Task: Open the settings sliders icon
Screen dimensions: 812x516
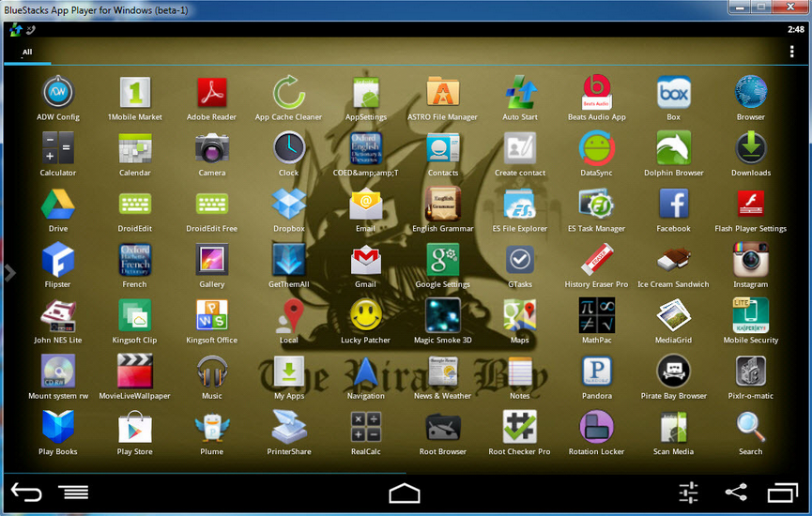Action: (689, 493)
